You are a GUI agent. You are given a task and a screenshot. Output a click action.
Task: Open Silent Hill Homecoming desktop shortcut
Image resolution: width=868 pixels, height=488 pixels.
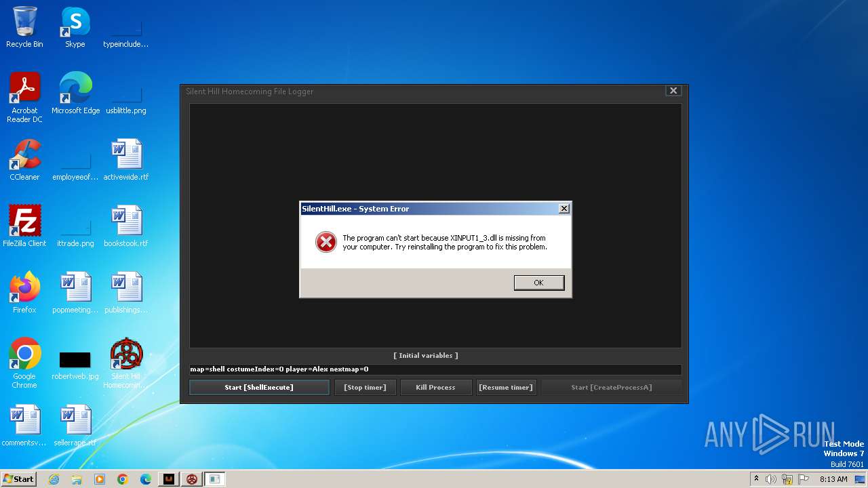(125, 364)
